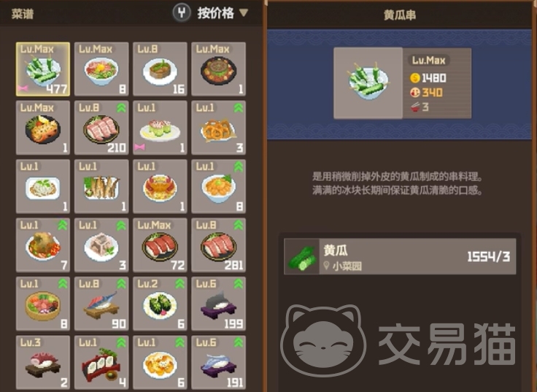Select the Lv.8 fish-on-board dish counting 90

(101, 303)
